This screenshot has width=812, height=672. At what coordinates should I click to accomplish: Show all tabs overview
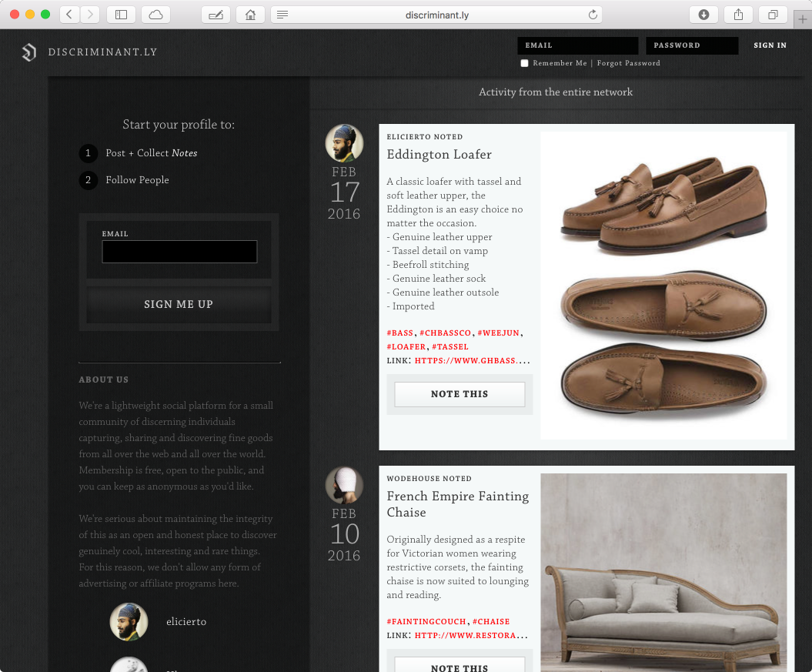[x=772, y=15]
